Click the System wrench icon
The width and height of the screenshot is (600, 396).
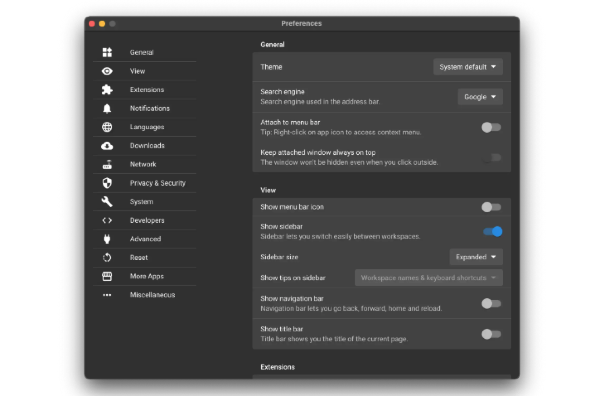(x=107, y=202)
